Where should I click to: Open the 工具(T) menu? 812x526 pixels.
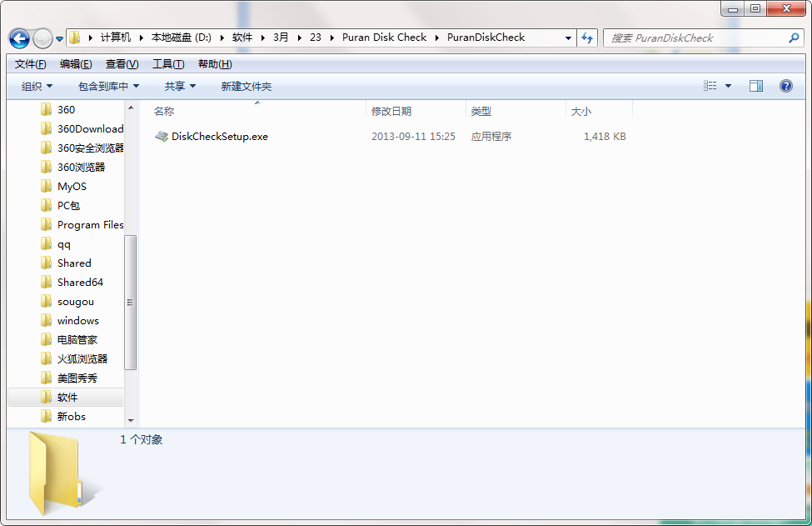pyautogui.click(x=167, y=63)
